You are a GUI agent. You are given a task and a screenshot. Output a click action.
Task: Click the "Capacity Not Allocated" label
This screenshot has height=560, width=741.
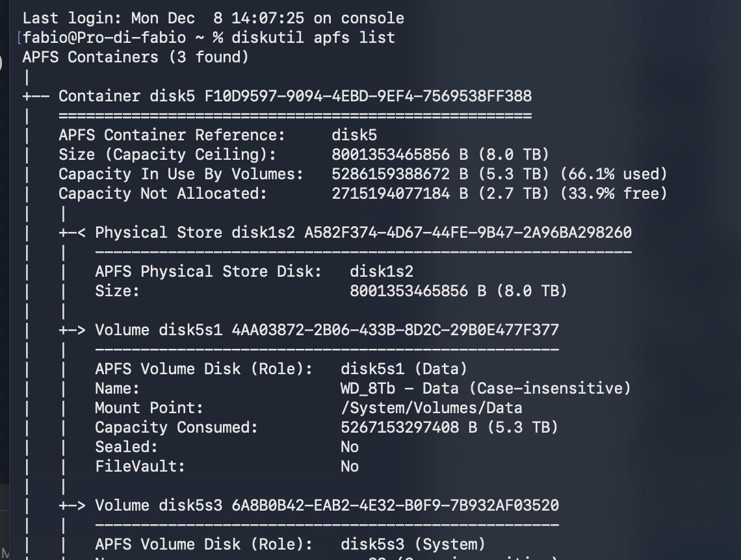[x=162, y=194]
